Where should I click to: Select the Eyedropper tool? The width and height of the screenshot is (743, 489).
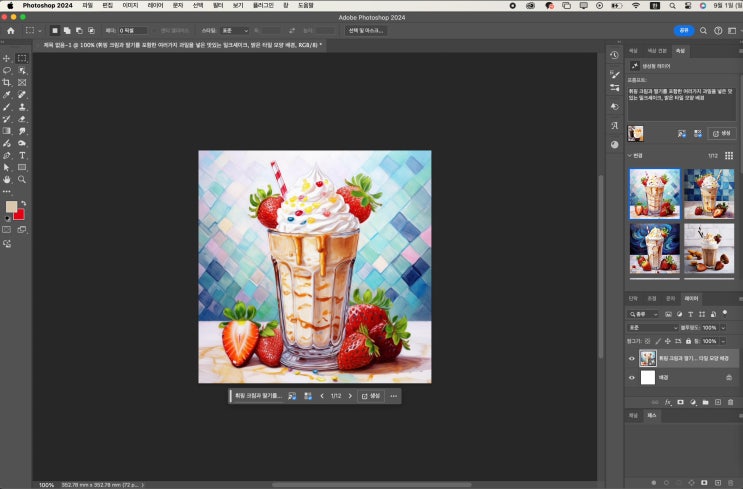coord(7,94)
